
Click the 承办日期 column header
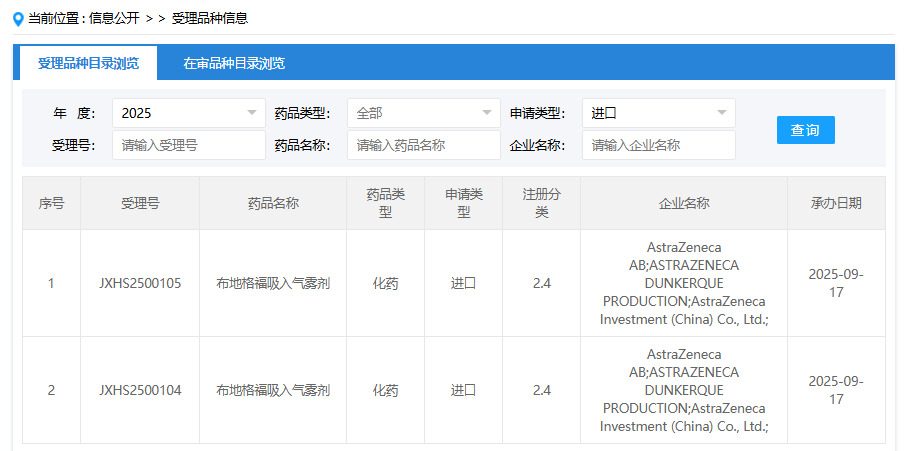coord(835,203)
